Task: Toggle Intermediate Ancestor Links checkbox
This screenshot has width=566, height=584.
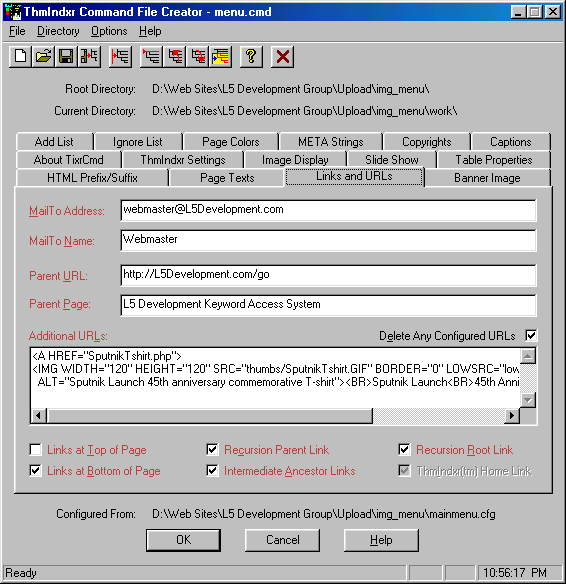Action: point(212,470)
